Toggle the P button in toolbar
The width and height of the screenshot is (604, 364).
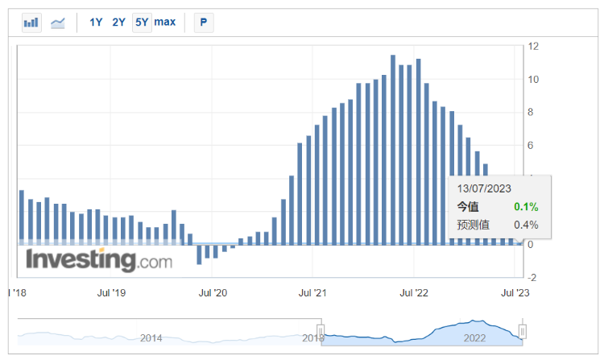pos(204,23)
